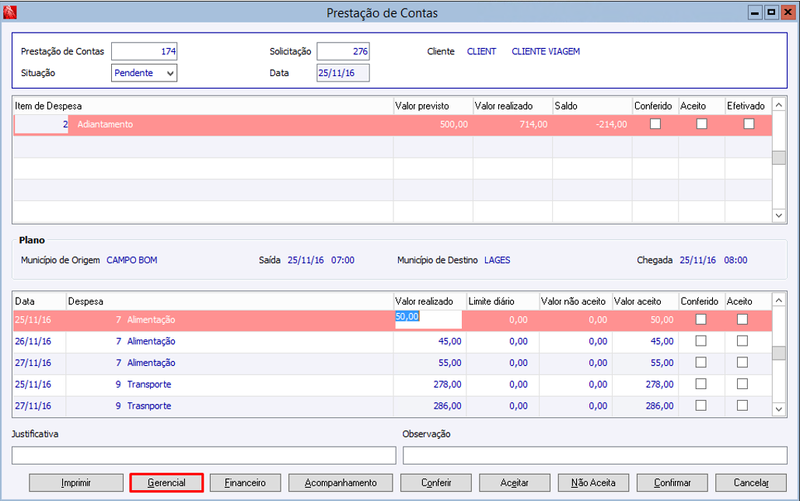Viewport: 800px width, 501px height.
Task: Select the Acompanhamento button
Action: point(340,483)
